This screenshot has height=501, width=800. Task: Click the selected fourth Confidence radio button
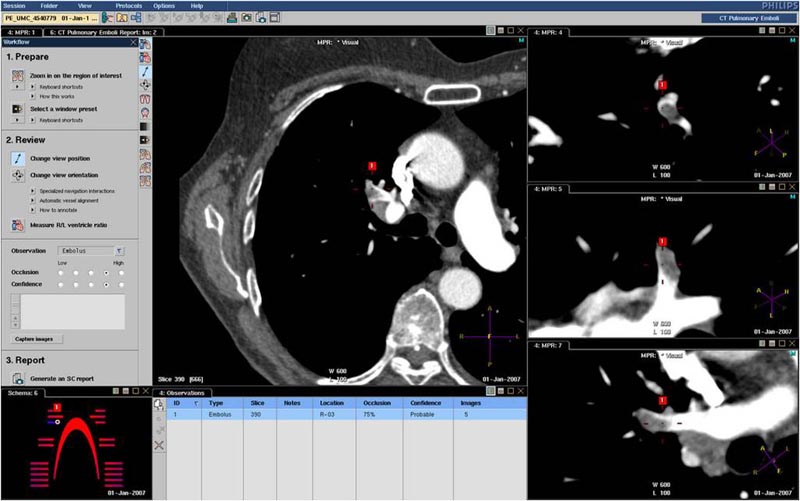[106, 285]
